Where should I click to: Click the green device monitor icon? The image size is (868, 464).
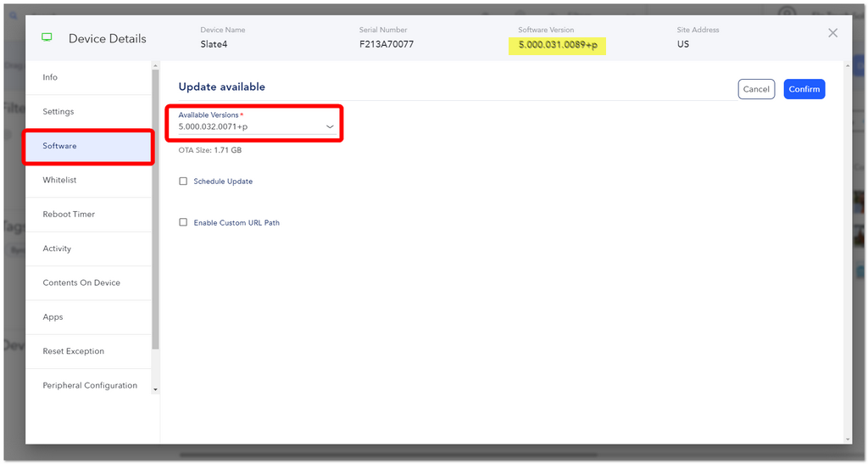(47, 37)
